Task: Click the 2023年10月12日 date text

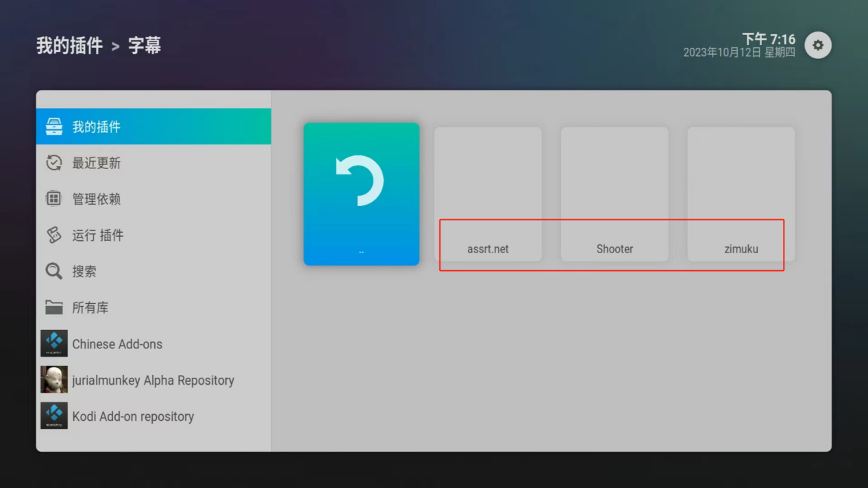Action: pos(721,53)
